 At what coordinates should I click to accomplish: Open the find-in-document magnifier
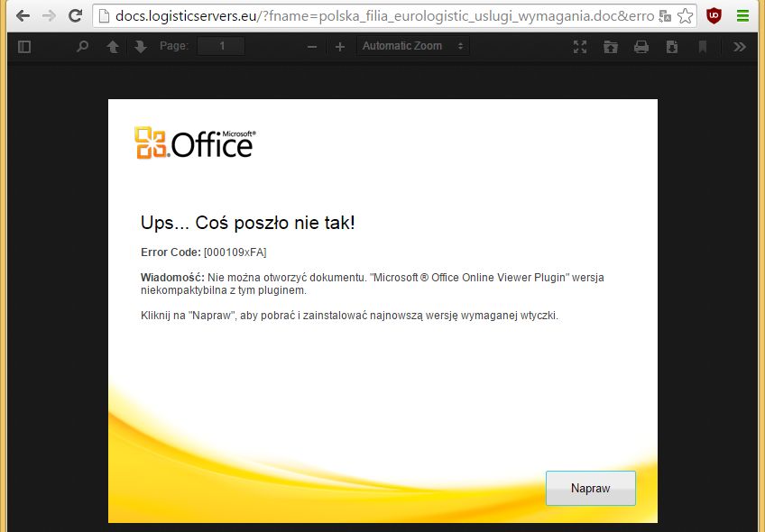(x=82, y=46)
